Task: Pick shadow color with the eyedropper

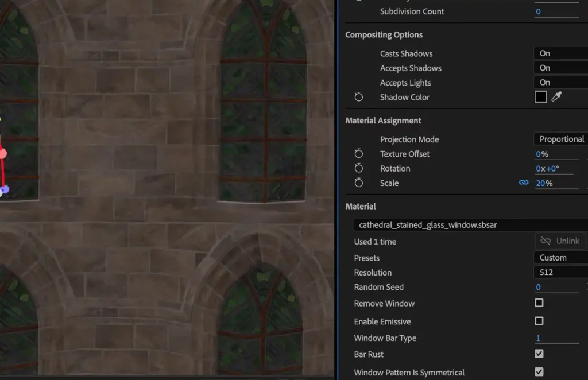Action: click(x=556, y=97)
